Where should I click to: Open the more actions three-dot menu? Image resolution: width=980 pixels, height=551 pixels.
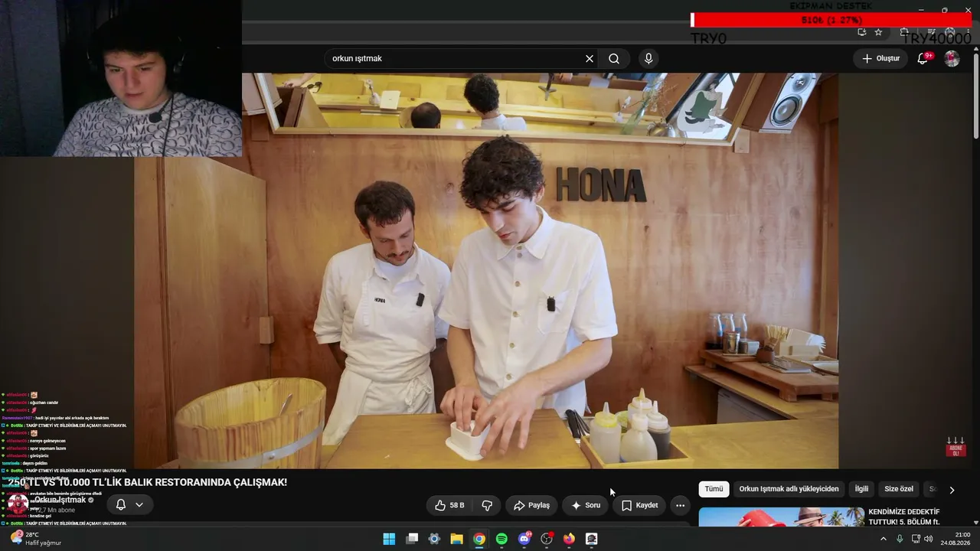pos(680,505)
